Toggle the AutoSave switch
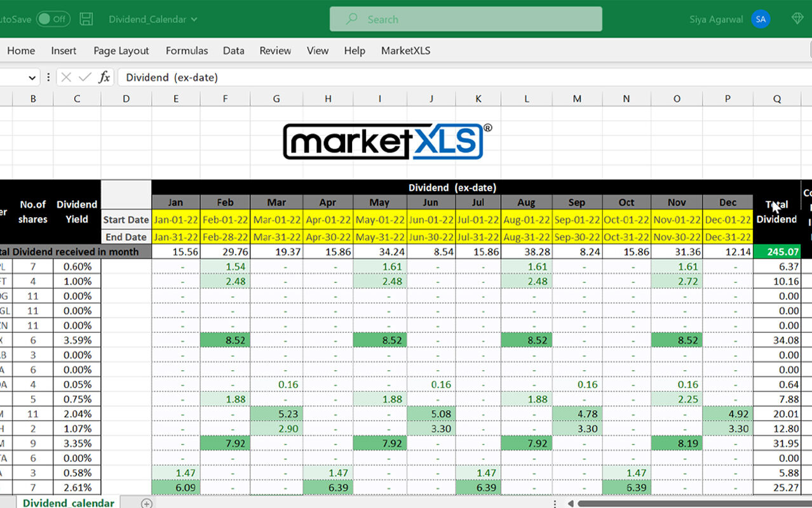Image resolution: width=812 pixels, height=508 pixels. click(x=53, y=19)
